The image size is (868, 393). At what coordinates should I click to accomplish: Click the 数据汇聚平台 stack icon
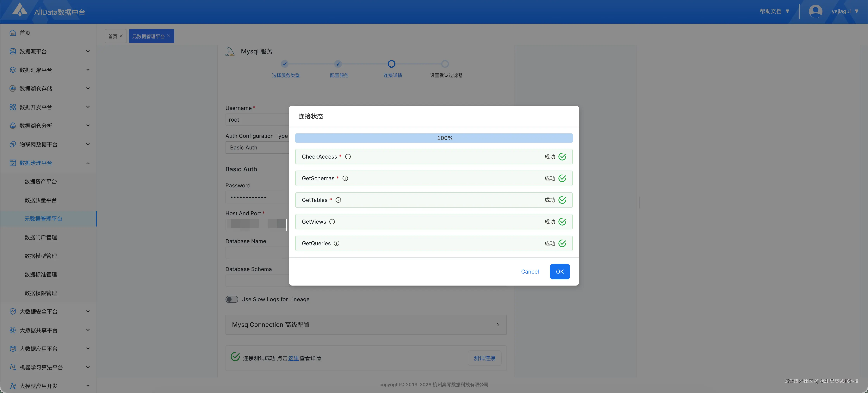click(13, 70)
